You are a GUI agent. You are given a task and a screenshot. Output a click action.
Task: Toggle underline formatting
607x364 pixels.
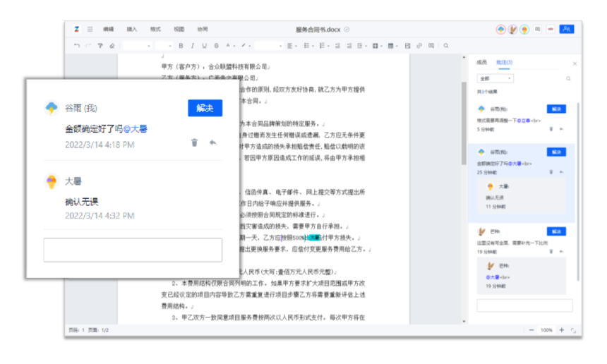point(205,46)
